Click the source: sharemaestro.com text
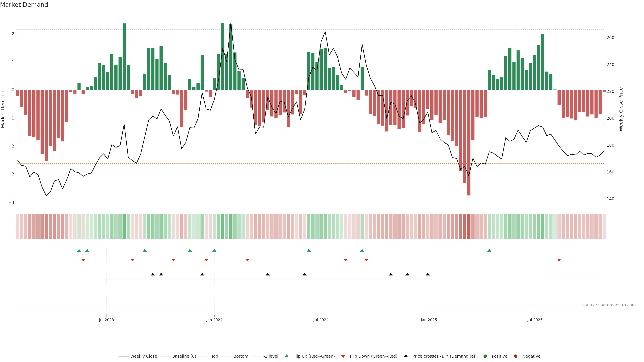 (609, 305)
